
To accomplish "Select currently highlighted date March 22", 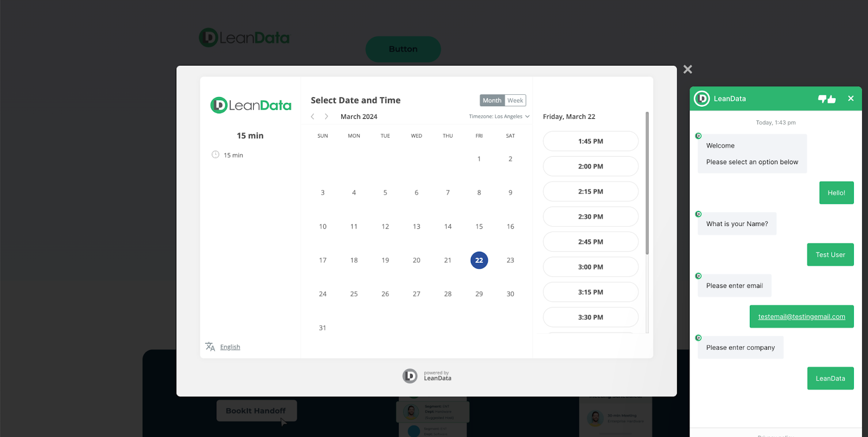I will 479,260.
